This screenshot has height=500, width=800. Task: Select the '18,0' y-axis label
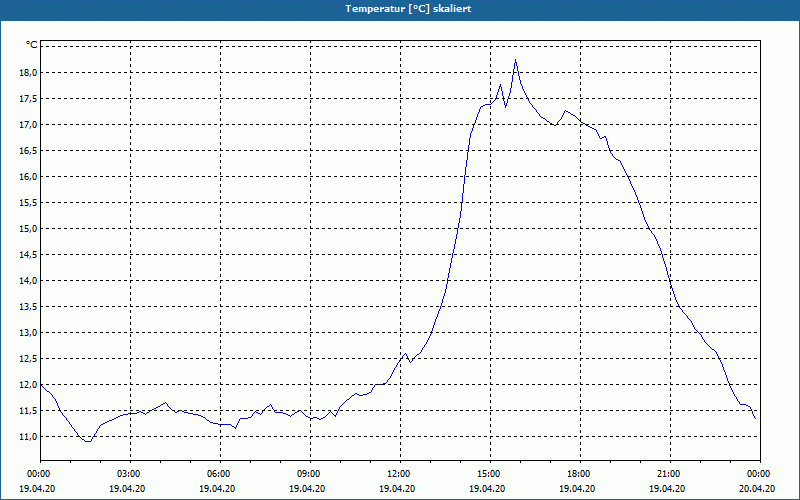coord(29,72)
